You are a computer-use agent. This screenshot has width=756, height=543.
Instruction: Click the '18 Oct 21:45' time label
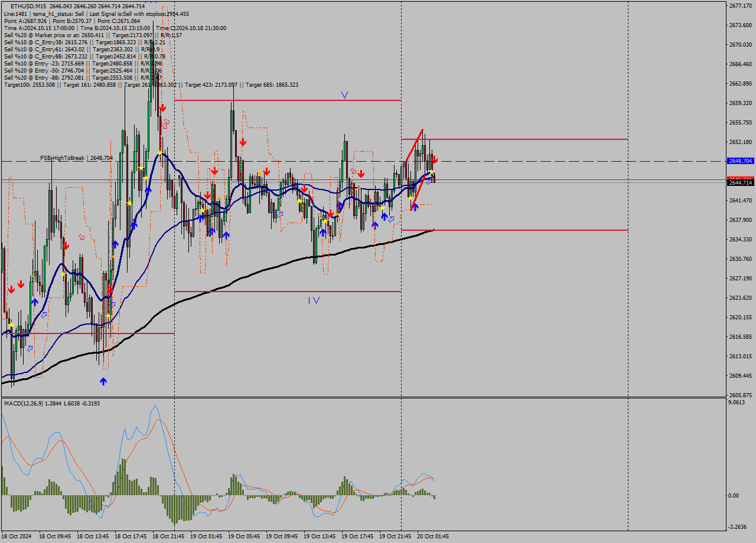pos(168,537)
